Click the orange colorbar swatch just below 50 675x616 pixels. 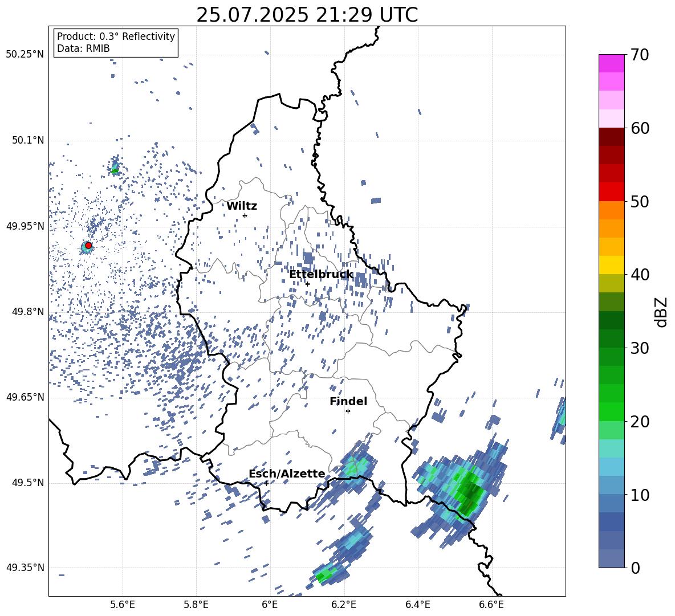(611, 210)
